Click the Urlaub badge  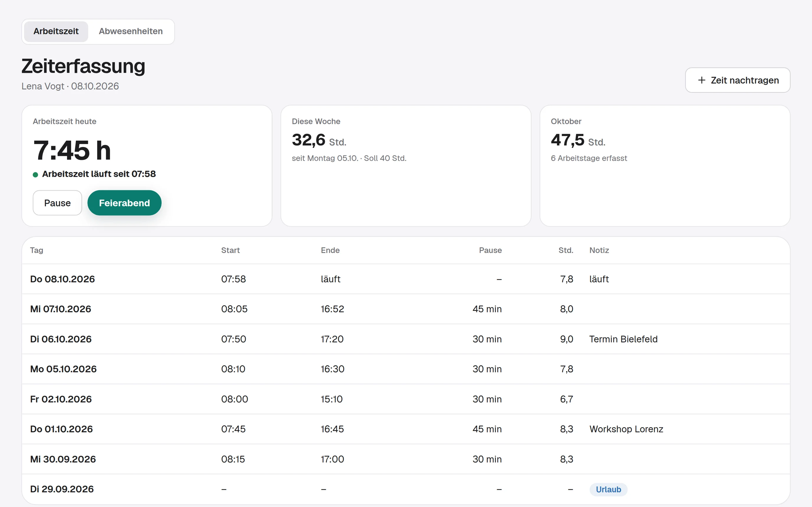[608, 489]
